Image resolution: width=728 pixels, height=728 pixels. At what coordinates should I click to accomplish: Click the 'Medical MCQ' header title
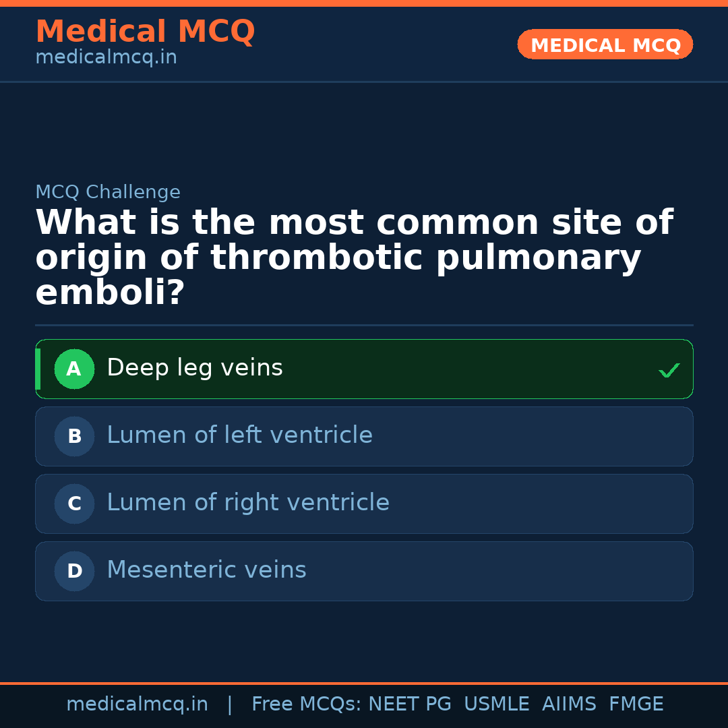click(145, 31)
